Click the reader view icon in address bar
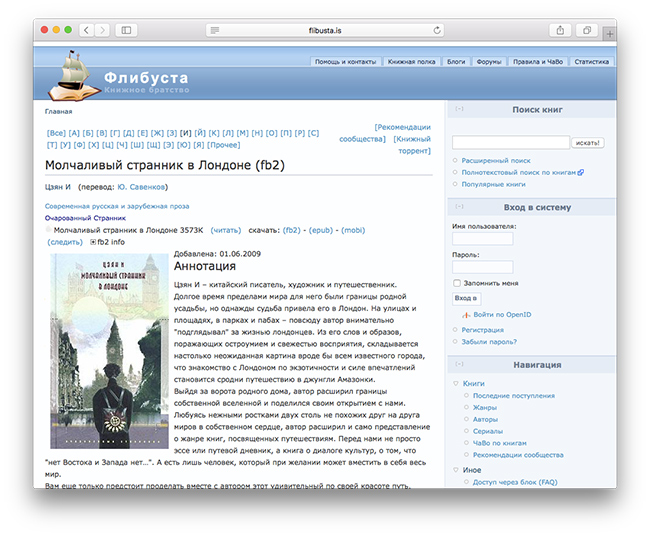 215,30
